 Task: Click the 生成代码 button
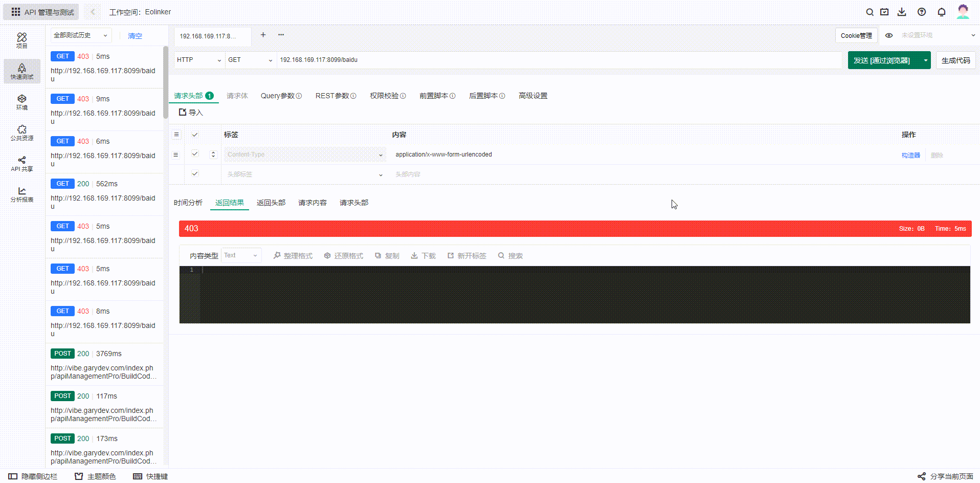(x=956, y=60)
